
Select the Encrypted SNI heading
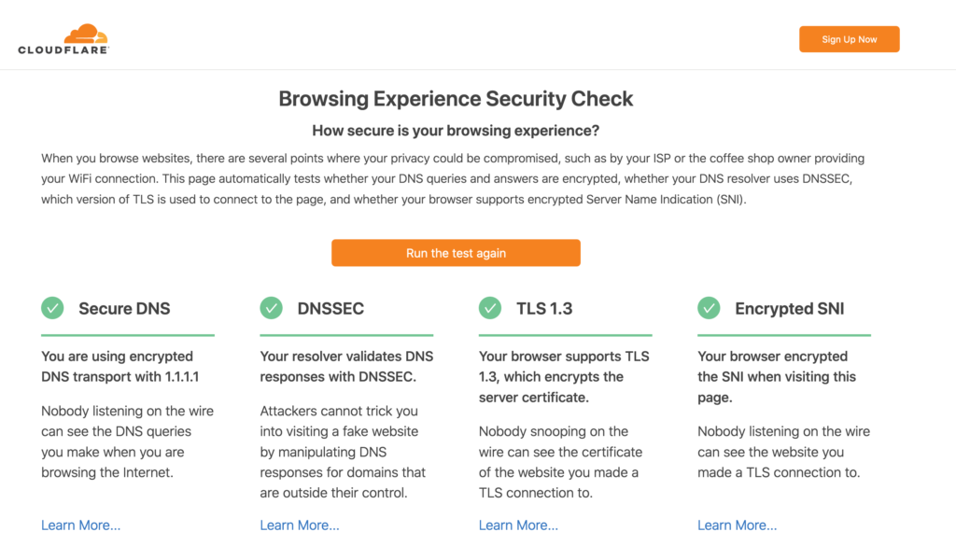coord(790,308)
